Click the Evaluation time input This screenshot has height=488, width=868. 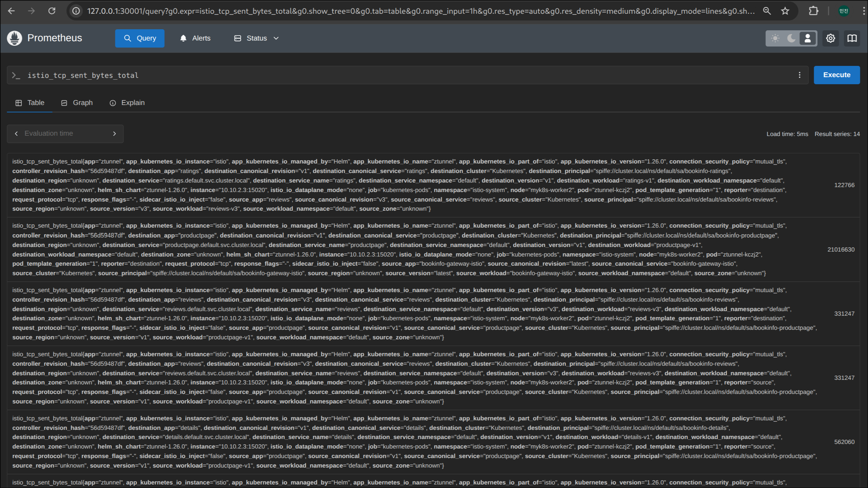(x=65, y=134)
